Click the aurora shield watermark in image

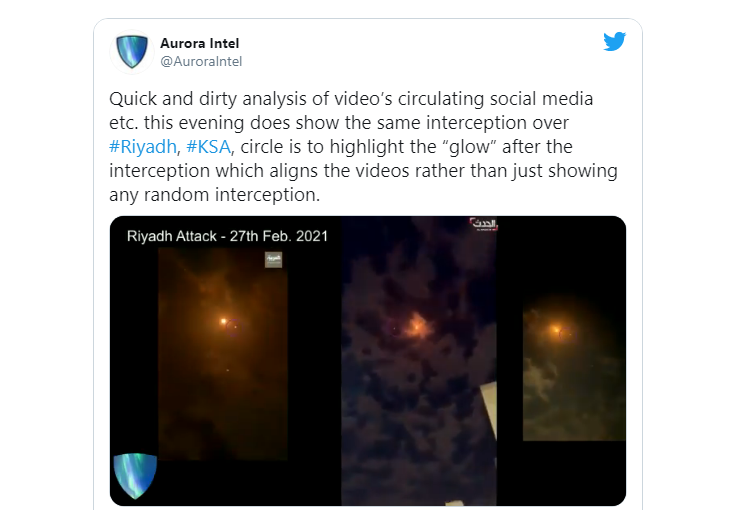click(x=135, y=475)
